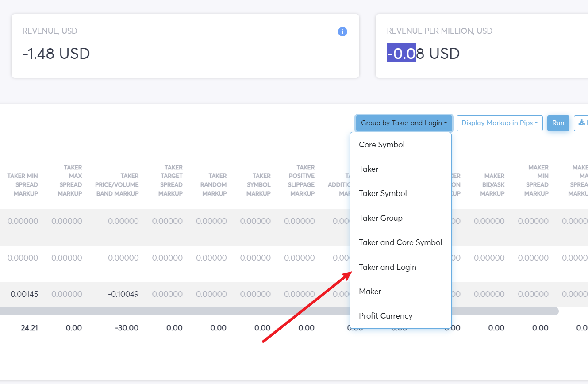Click the blue info icon in Revenue card
The width and height of the screenshot is (588, 384).
click(342, 32)
